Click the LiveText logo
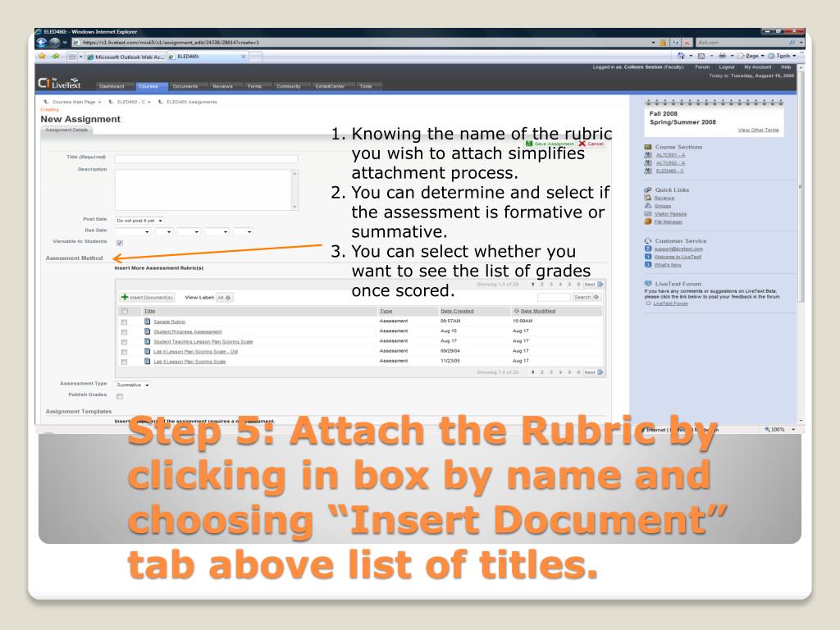Image resolution: width=840 pixels, height=630 pixels. point(59,83)
